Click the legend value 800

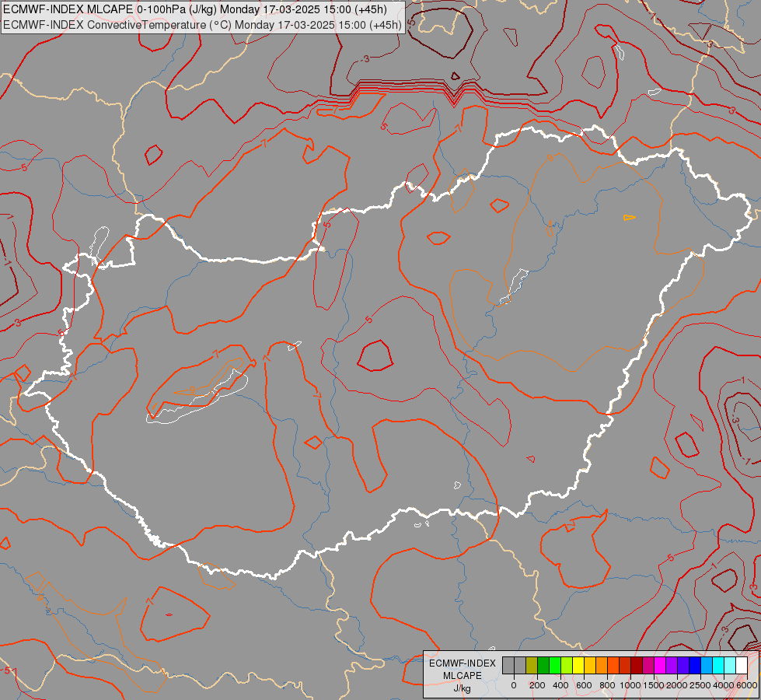pos(607,685)
